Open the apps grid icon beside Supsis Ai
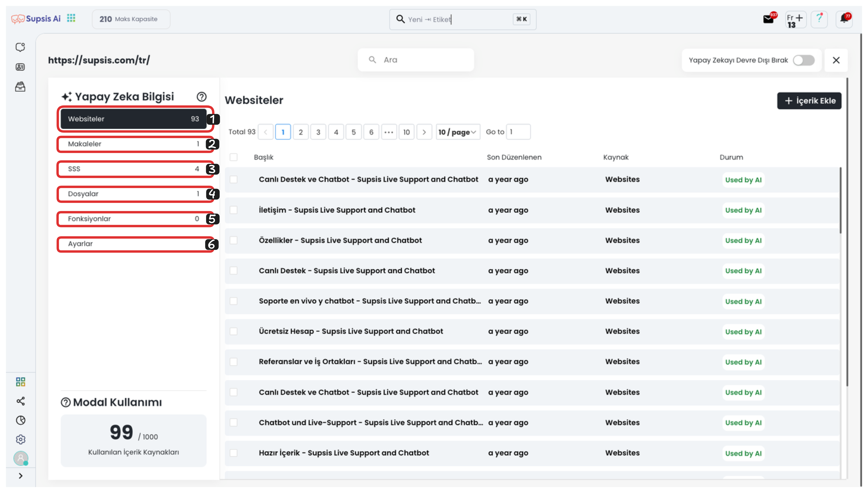 (71, 18)
